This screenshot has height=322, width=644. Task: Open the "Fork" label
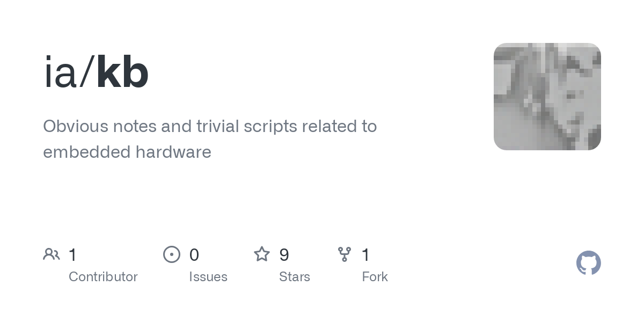point(375,277)
